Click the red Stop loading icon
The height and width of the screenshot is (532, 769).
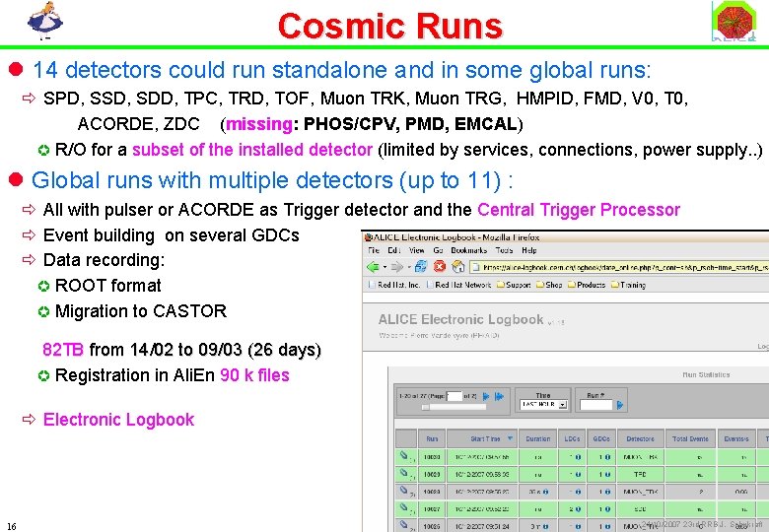pyautogui.click(x=440, y=266)
